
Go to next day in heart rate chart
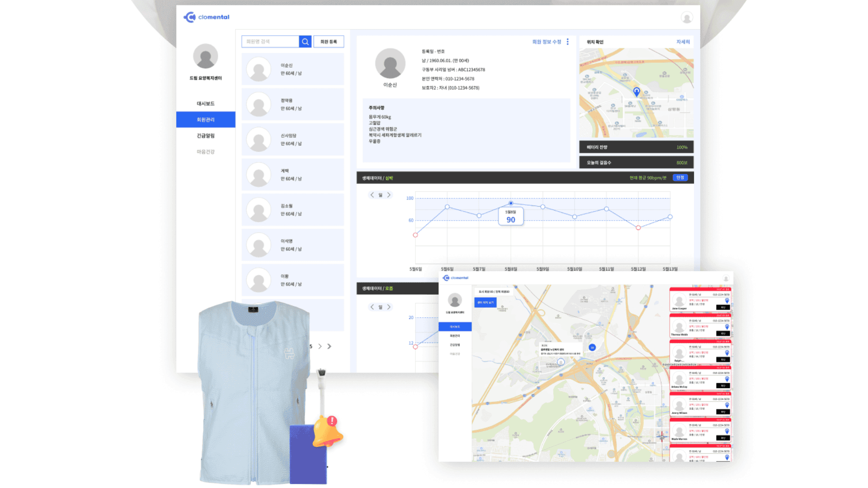[389, 195]
